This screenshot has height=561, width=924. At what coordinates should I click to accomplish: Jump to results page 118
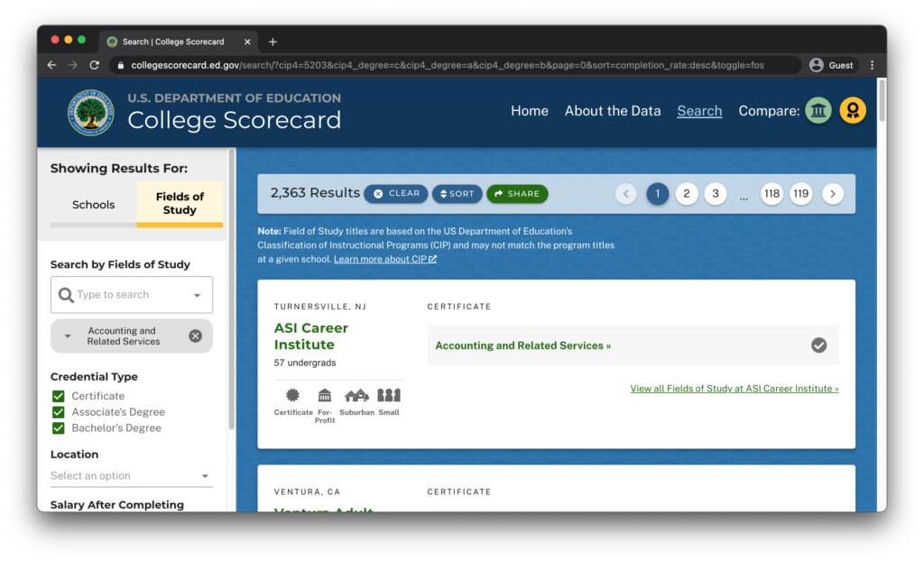click(772, 194)
